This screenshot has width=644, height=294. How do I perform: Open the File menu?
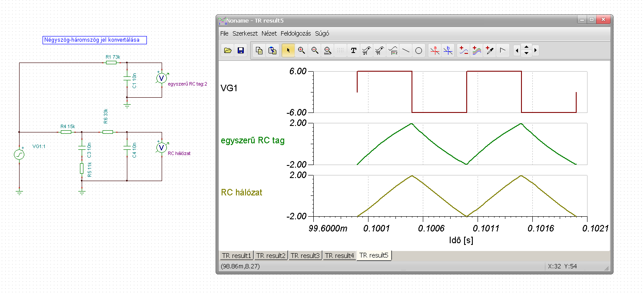224,33
